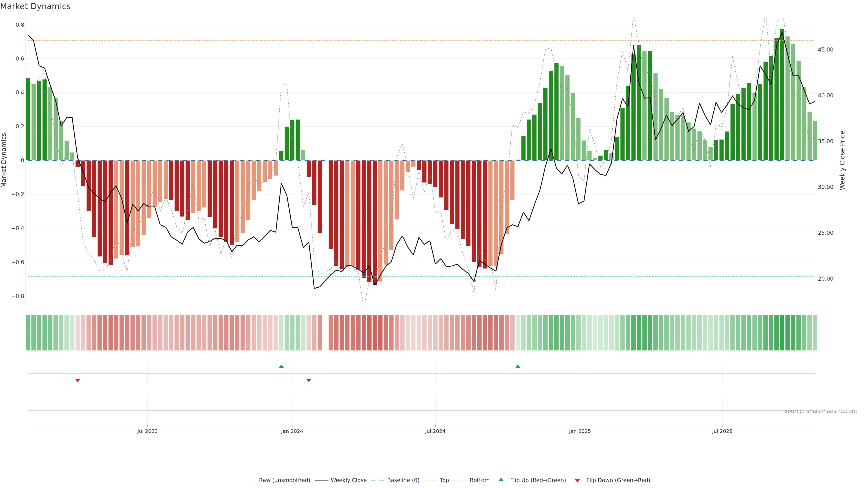868x488 pixels.
Task: Click the Bottom legend entry
Action: click(479, 480)
